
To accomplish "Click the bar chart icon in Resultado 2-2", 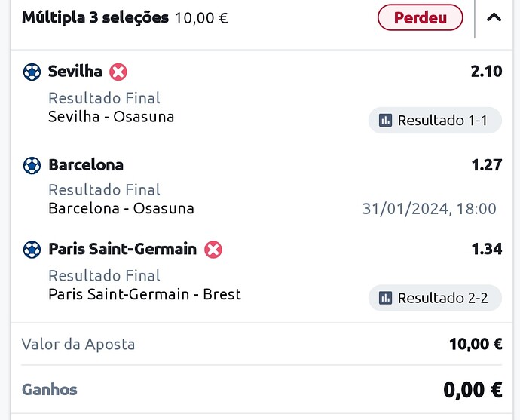I will pos(385,298).
